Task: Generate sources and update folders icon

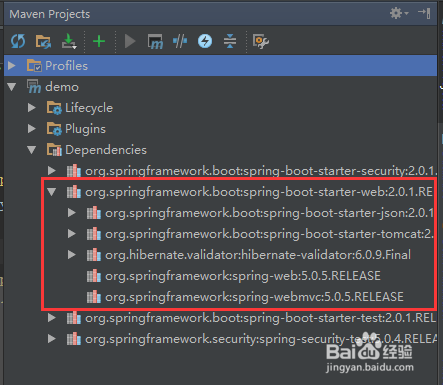Action: pyautogui.click(x=43, y=42)
